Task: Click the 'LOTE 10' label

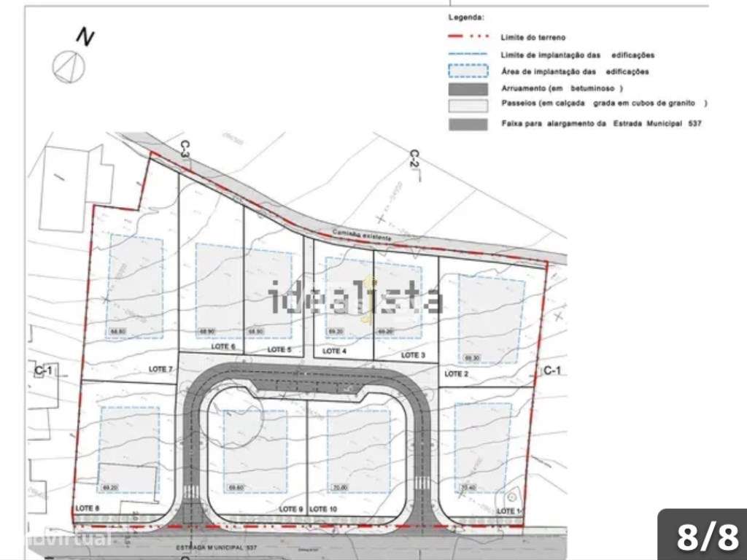Action: pyautogui.click(x=323, y=509)
